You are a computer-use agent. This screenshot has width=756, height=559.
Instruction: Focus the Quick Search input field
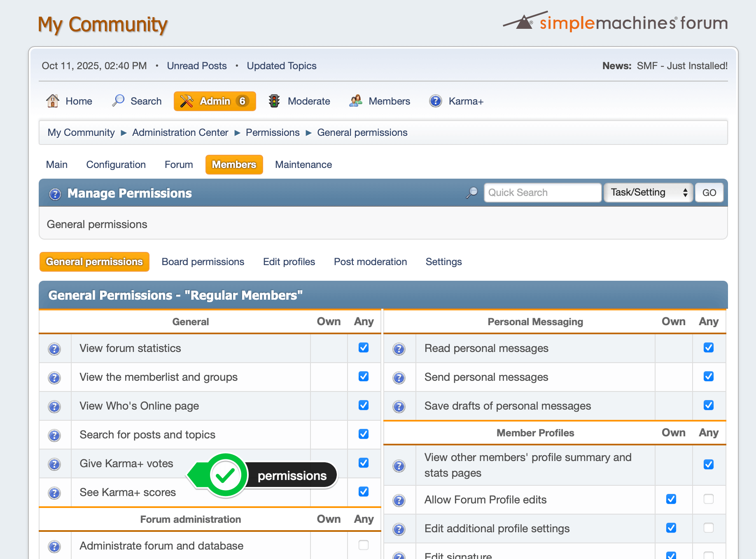coord(542,193)
